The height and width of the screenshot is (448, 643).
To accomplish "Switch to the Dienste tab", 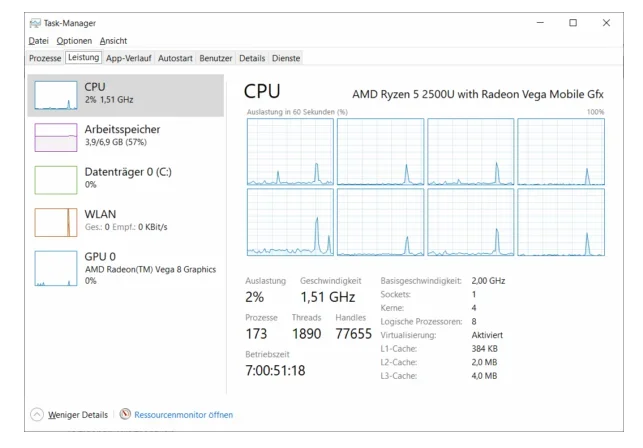I will pyautogui.click(x=286, y=59).
